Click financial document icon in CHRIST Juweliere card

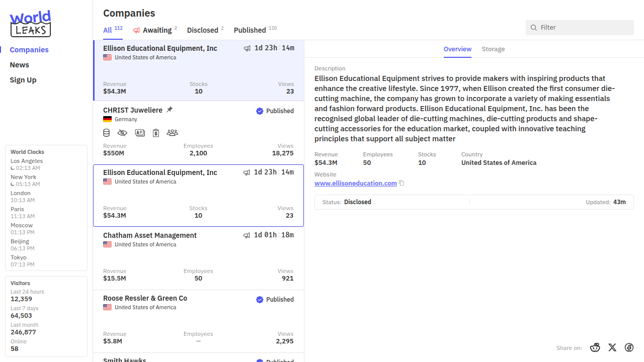pos(156,133)
